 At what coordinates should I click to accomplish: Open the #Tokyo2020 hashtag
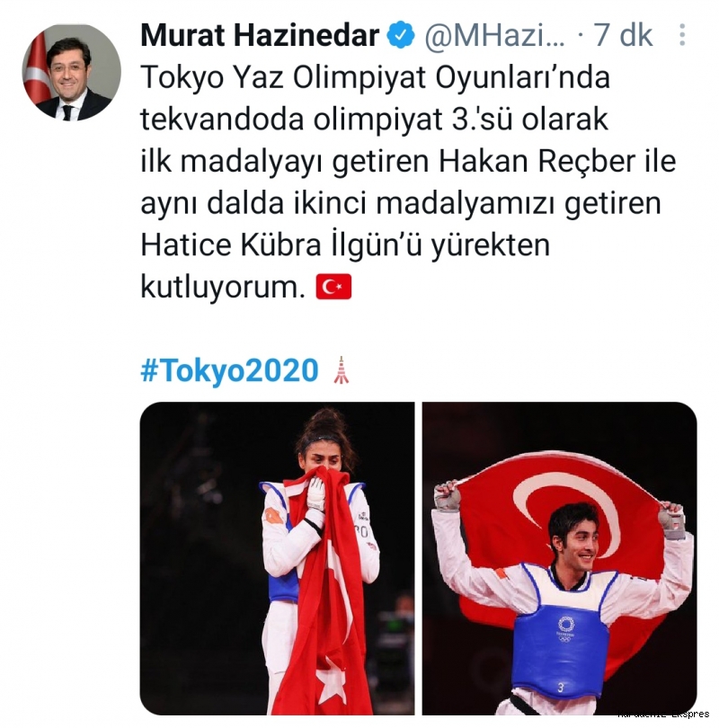[229, 370]
